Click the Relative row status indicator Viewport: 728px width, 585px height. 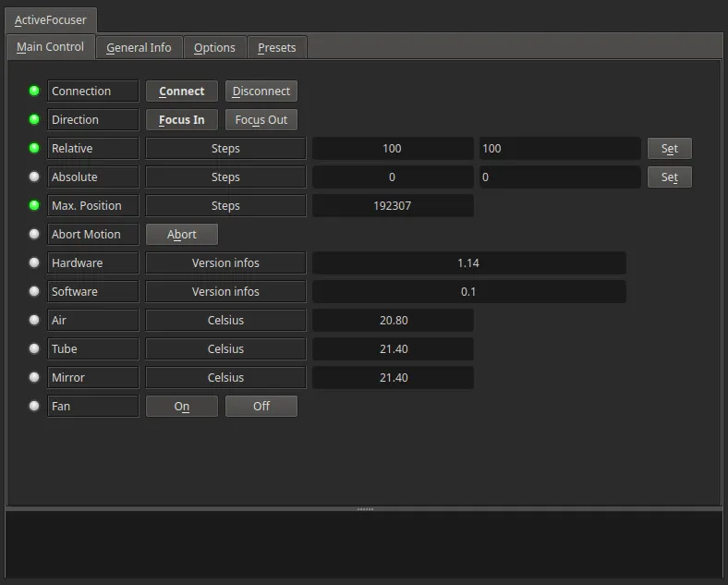[34, 148]
